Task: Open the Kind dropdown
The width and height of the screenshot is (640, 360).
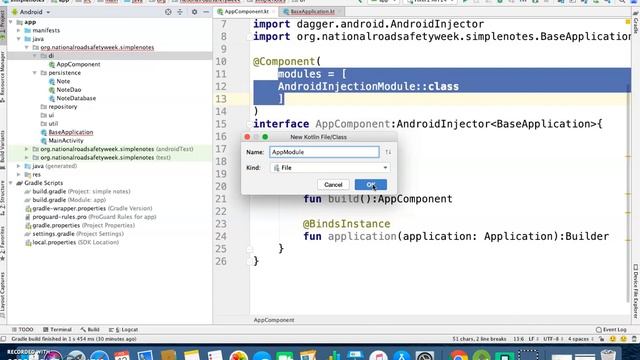Action: [330, 168]
